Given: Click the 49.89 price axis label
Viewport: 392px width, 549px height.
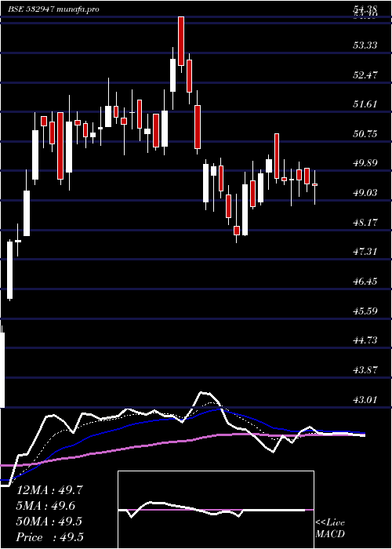Looking at the screenshot, I should point(365,163).
